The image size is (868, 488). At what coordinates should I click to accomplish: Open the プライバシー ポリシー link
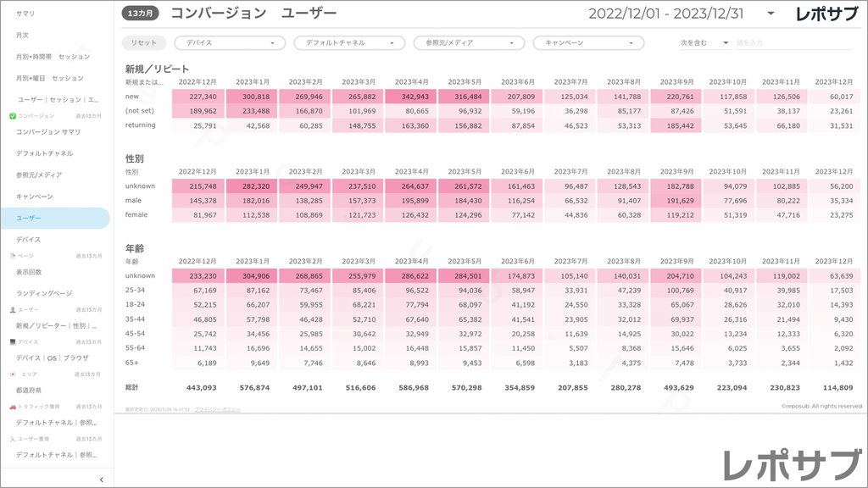pos(216,409)
